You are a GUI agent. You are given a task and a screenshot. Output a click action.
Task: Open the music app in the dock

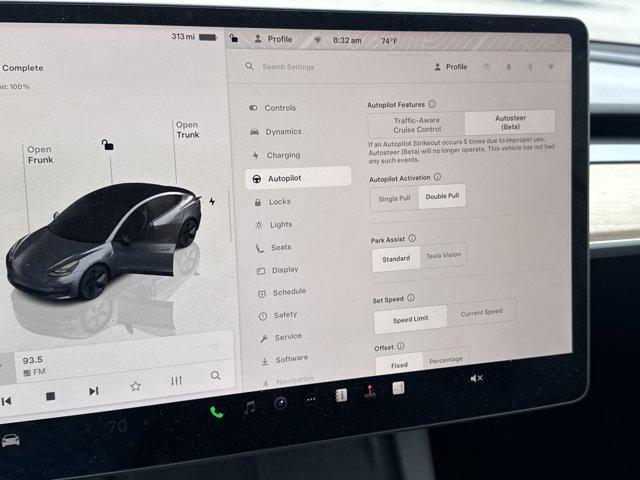[x=249, y=407]
